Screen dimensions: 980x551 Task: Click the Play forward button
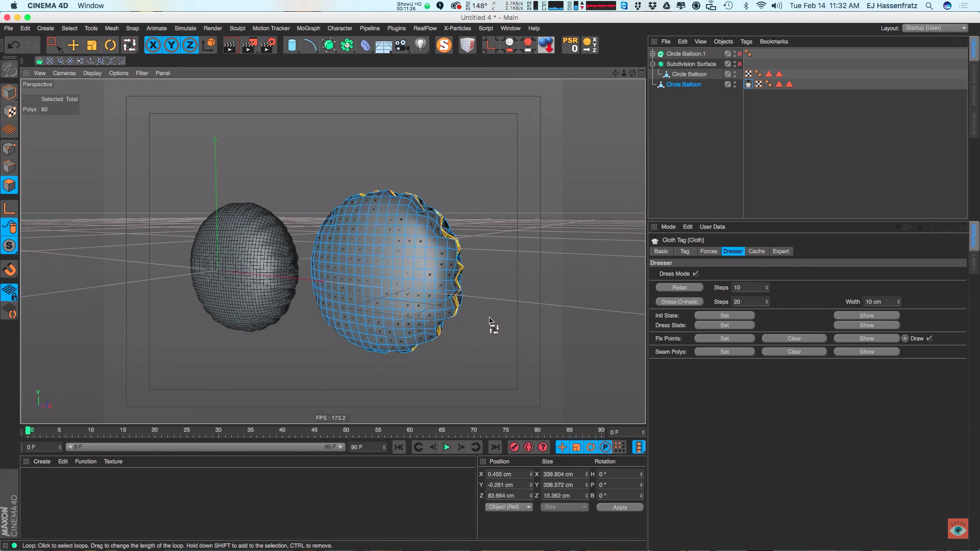447,447
